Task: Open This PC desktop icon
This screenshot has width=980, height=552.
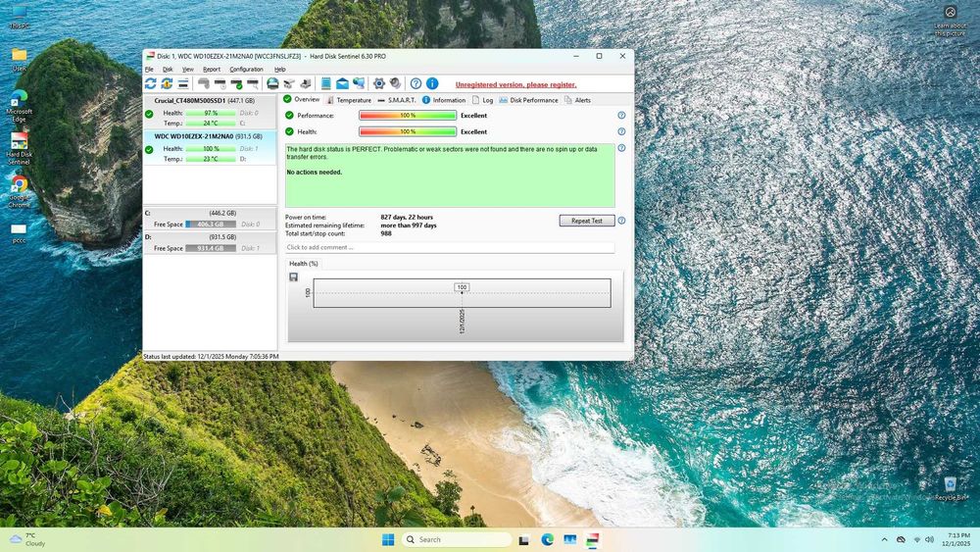Action: point(19,17)
